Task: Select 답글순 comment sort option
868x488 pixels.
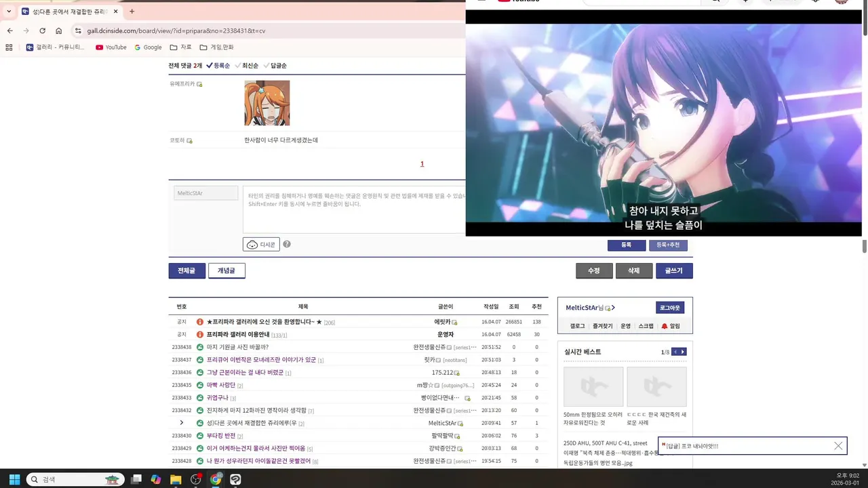Action: point(275,66)
